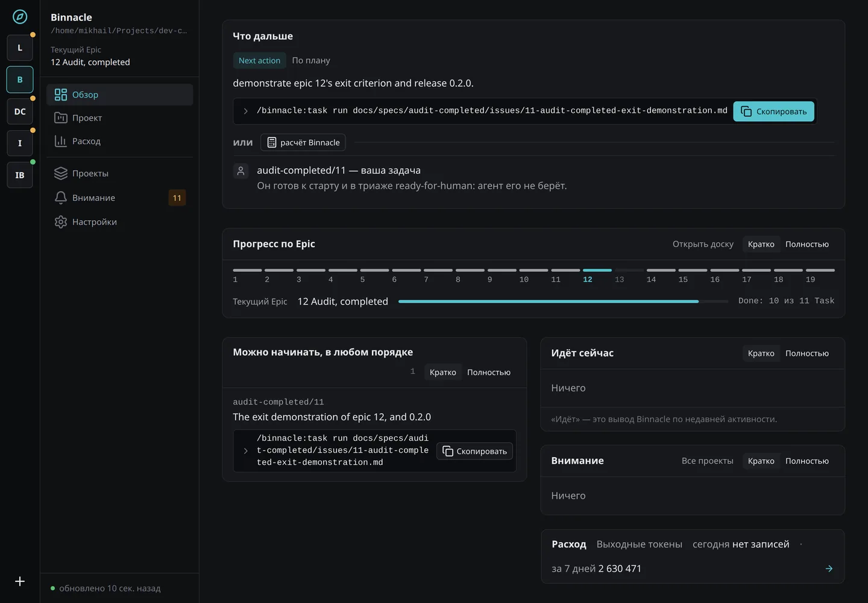Expand the command chevron in Что дальше
This screenshot has height=603, width=868.
click(246, 111)
